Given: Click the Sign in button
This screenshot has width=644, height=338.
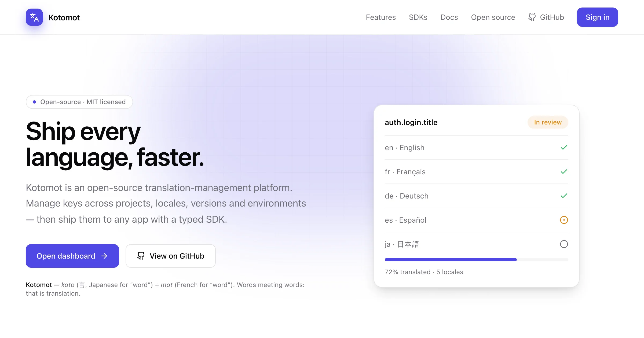Looking at the screenshot, I should point(598,17).
